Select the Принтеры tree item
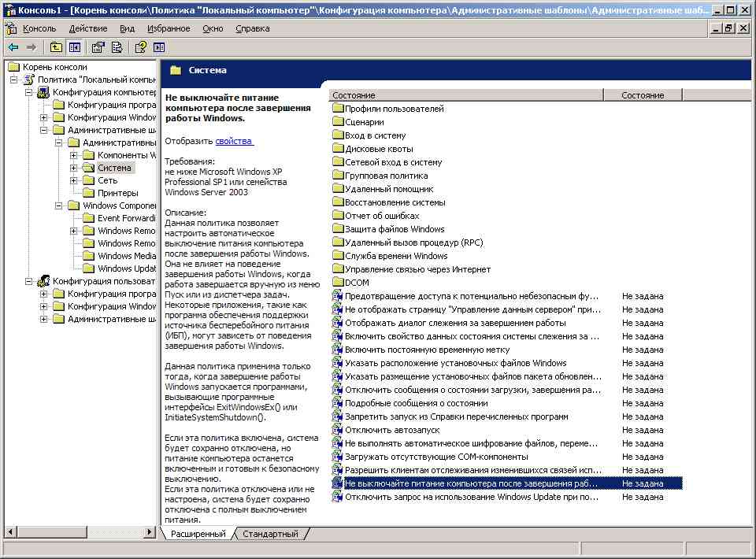This screenshot has width=756, height=559. coord(117,193)
